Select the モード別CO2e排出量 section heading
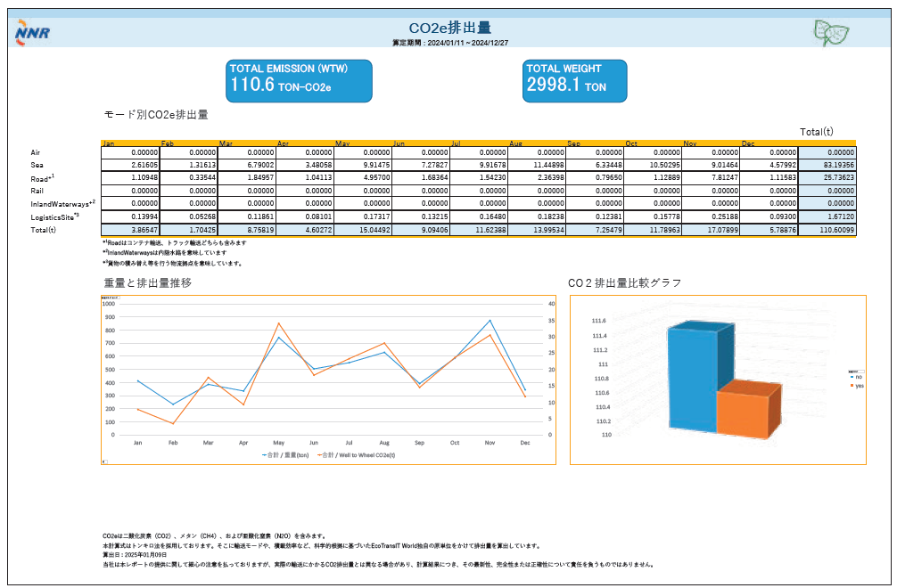The image size is (897, 588). tap(156, 115)
